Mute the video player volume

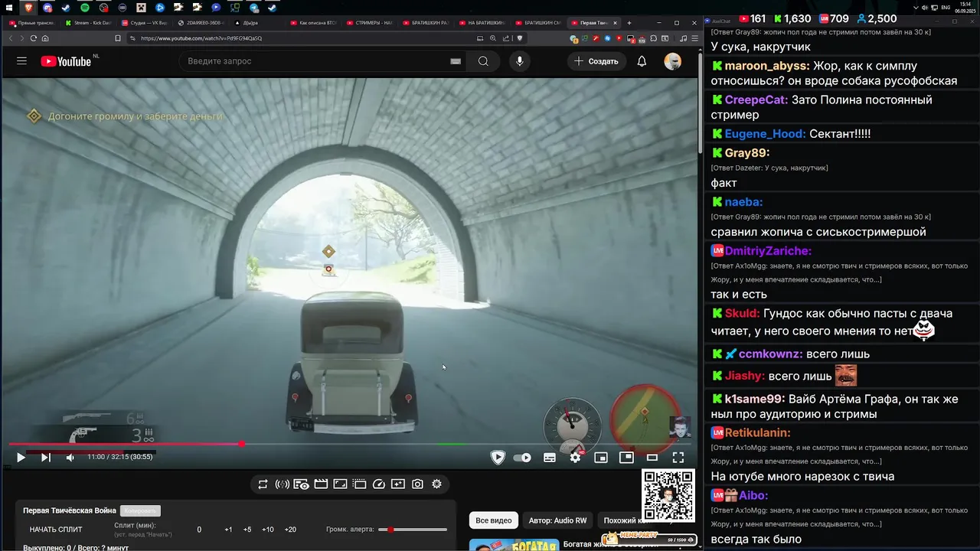[x=70, y=458]
